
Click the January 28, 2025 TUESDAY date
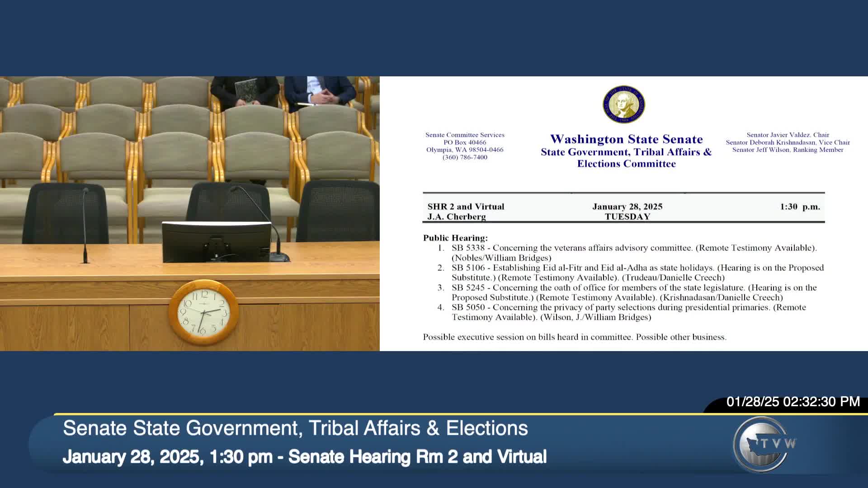[x=627, y=211]
